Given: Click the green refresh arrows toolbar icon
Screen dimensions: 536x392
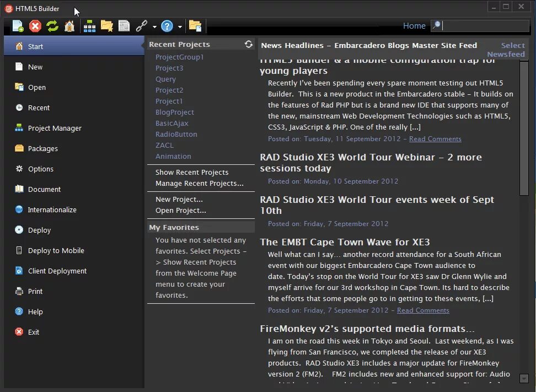Looking at the screenshot, I should pyautogui.click(x=52, y=26).
